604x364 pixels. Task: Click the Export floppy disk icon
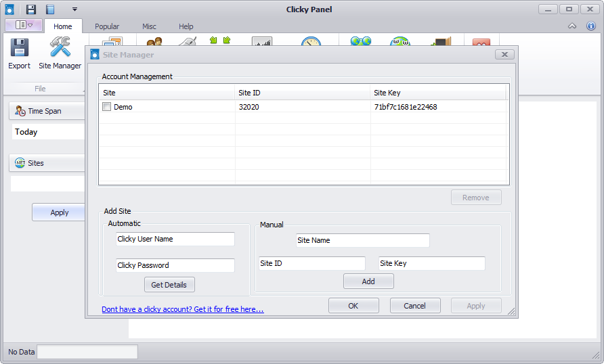click(x=19, y=48)
